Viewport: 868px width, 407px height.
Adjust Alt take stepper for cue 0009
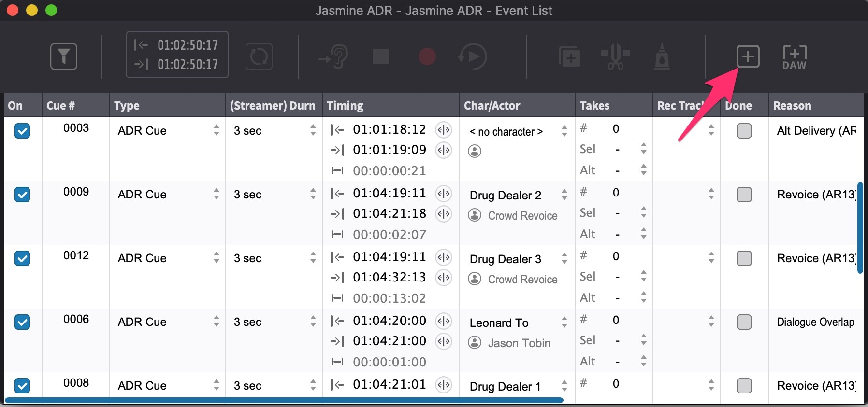(x=643, y=234)
